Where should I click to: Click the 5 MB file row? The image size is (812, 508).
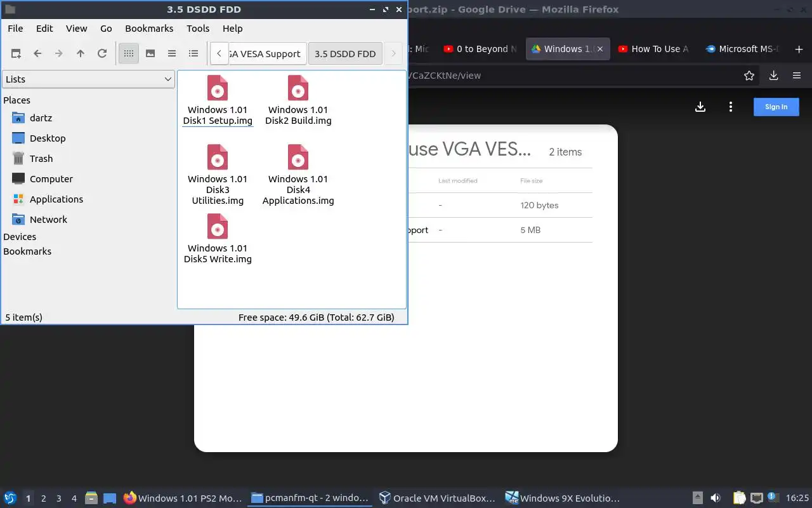pos(500,230)
